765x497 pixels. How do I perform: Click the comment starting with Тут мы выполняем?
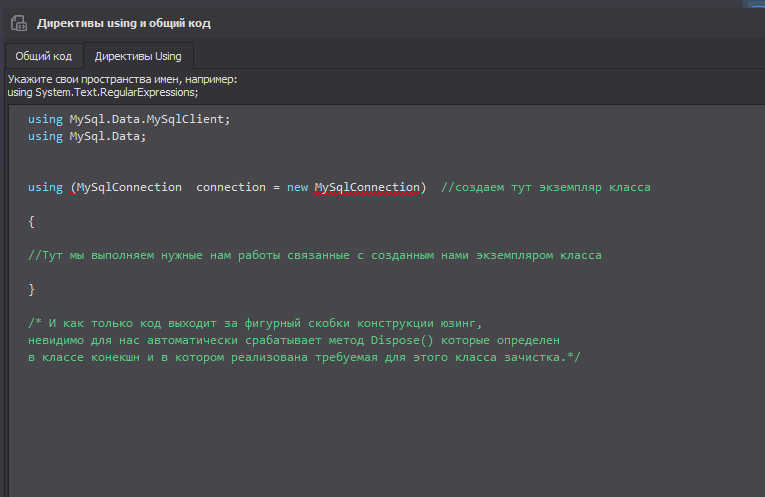(x=315, y=255)
